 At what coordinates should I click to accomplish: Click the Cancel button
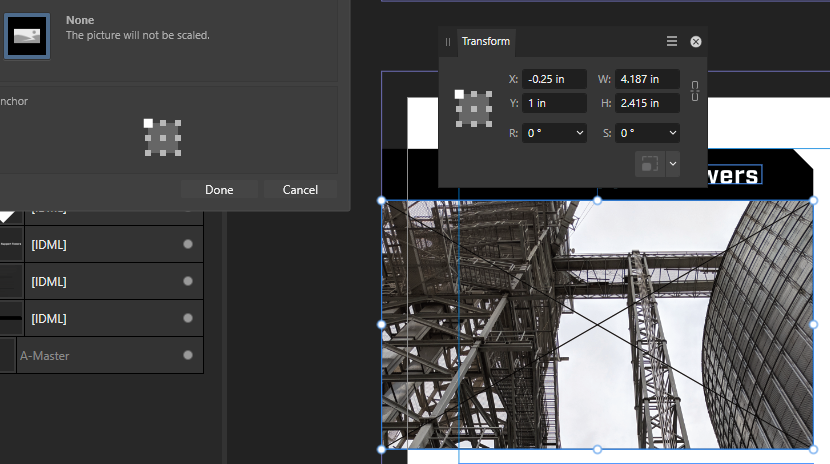(300, 189)
